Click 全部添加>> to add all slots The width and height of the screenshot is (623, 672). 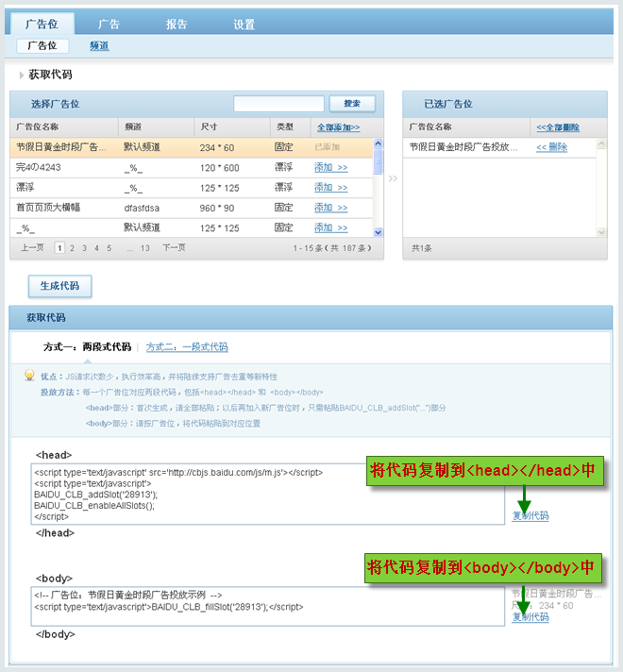point(338,127)
